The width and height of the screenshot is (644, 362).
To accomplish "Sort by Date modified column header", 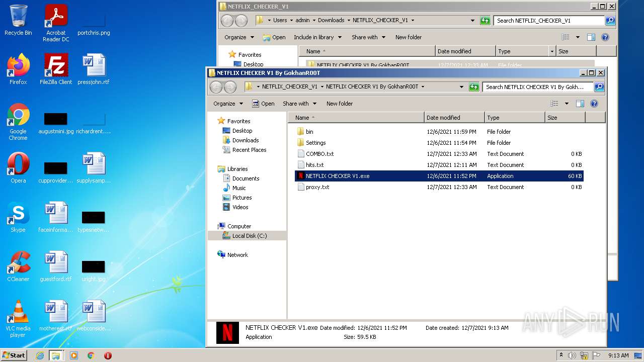I will click(455, 118).
